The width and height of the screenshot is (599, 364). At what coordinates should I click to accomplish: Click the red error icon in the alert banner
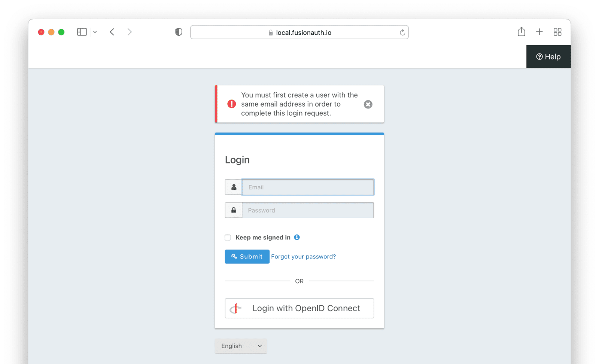pyautogui.click(x=232, y=104)
